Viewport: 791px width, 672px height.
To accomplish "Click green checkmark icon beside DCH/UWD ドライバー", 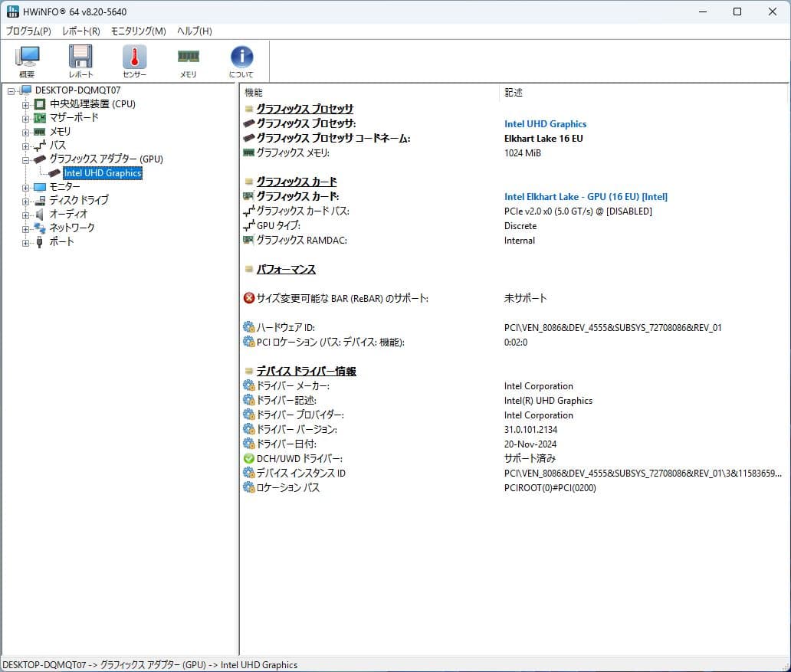I will coord(248,458).
